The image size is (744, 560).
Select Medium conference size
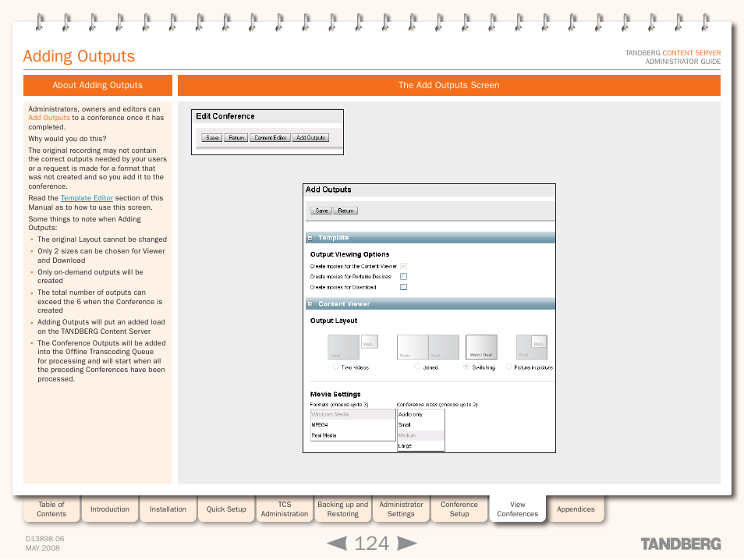click(420, 435)
